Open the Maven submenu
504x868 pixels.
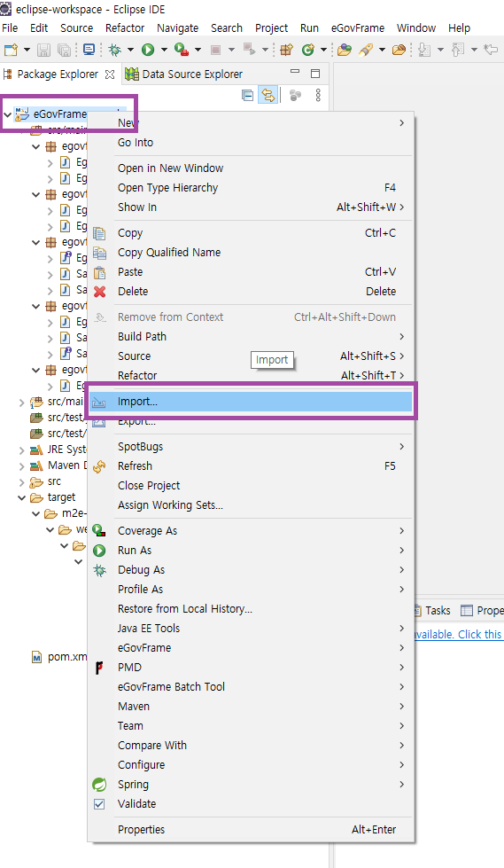251,707
